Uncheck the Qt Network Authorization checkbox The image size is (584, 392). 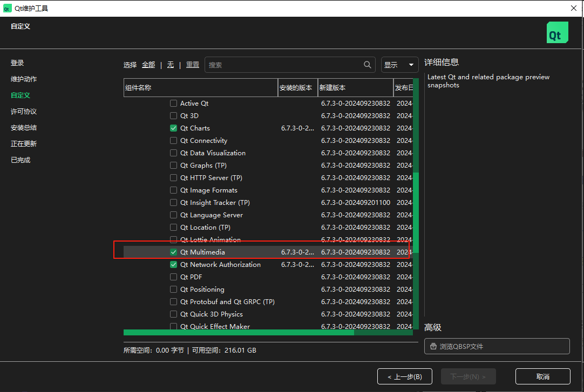pos(173,264)
